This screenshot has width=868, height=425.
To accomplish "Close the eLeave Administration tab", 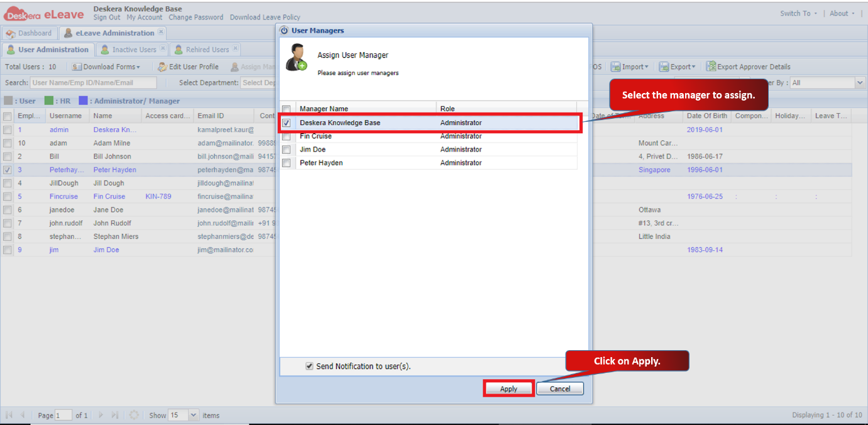I will (x=160, y=31).
